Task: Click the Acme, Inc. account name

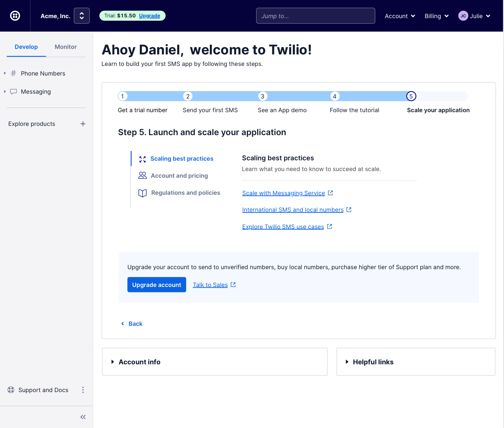Action: 55,16
